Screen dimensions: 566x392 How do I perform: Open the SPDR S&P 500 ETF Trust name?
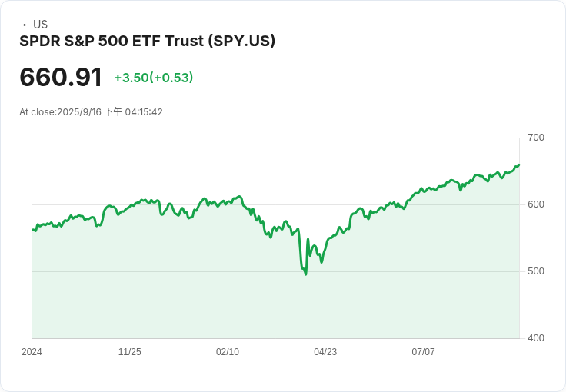click(112, 42)
